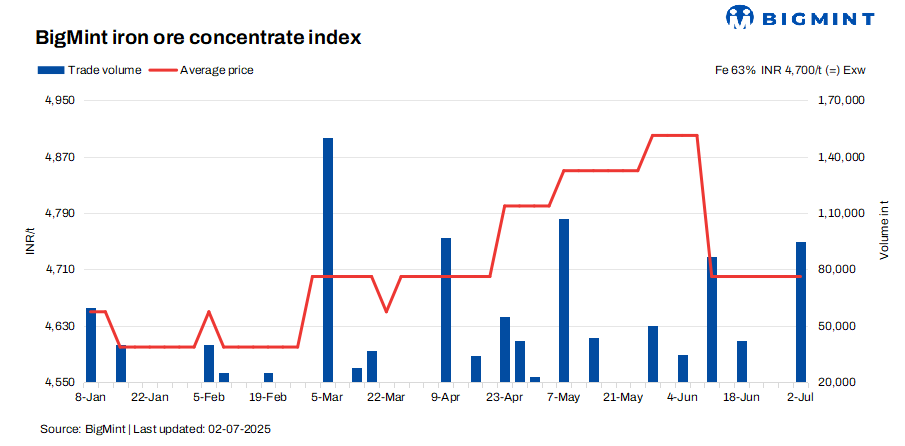Click the 9-Apr trade volume bar
The height and width of the screenshot is (446, 905).
446,310
